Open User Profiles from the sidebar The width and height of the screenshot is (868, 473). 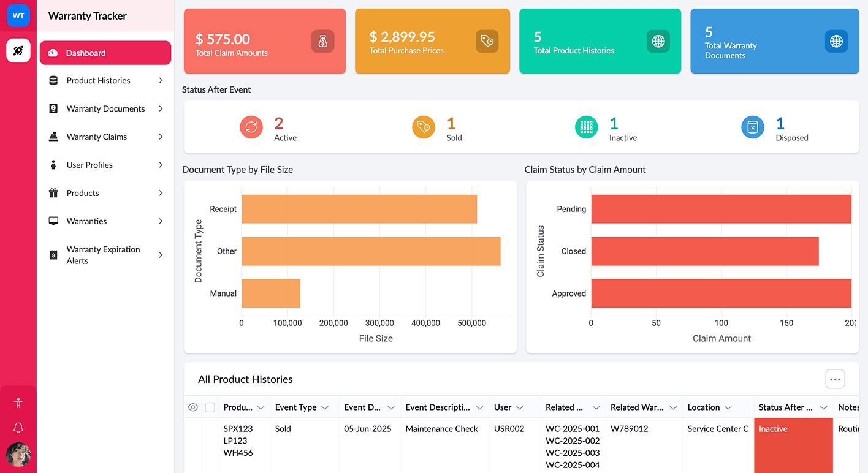click(x=53, y=165)
